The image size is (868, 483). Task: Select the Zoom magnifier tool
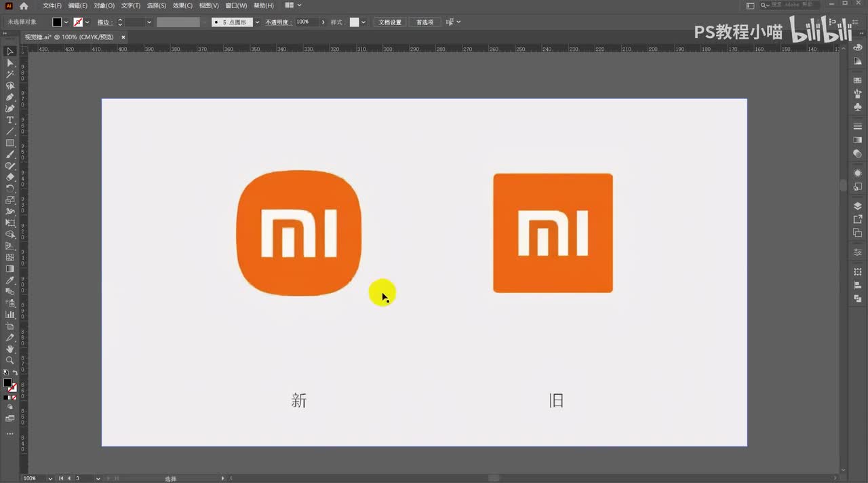pyautogui.click(x=10, y=360)
